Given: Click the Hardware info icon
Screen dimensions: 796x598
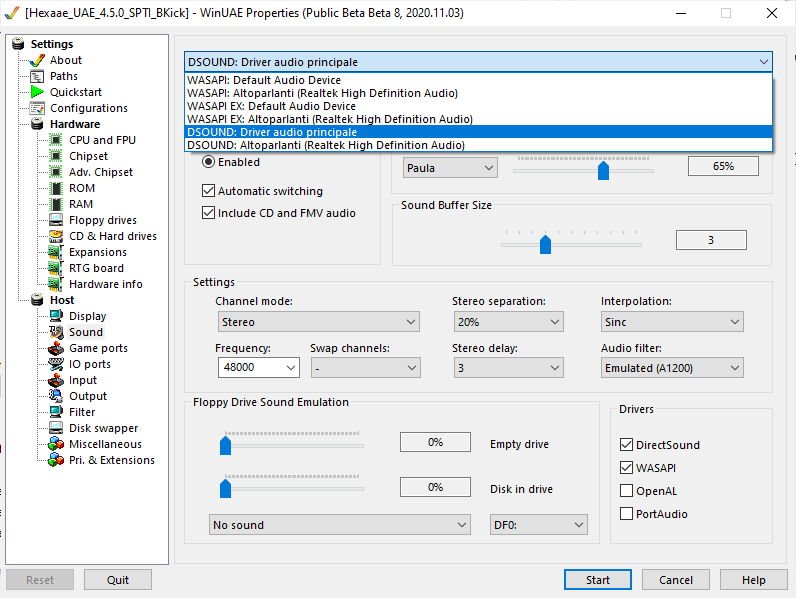Looking at the screenshot, I should tap(56, 284).
